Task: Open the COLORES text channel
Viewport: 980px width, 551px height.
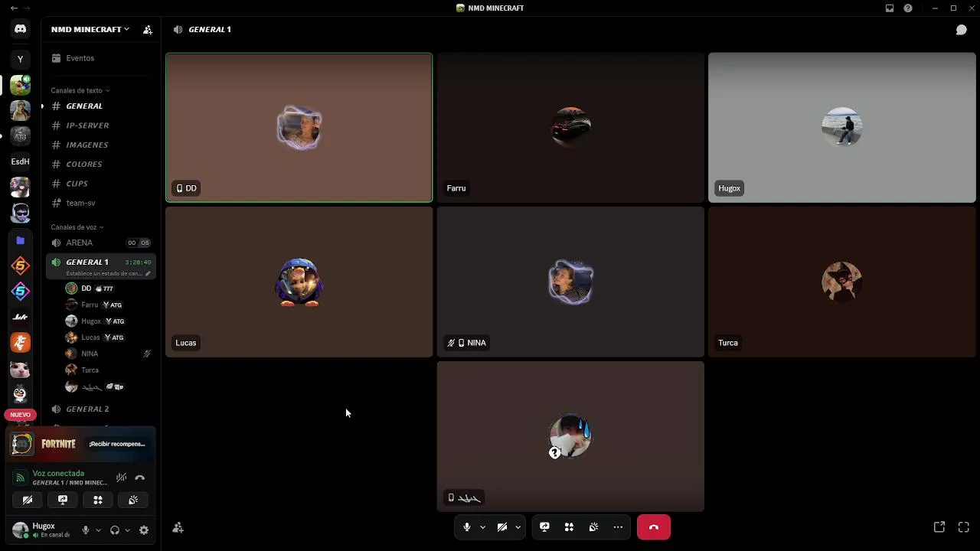Action: click(100, 165)
